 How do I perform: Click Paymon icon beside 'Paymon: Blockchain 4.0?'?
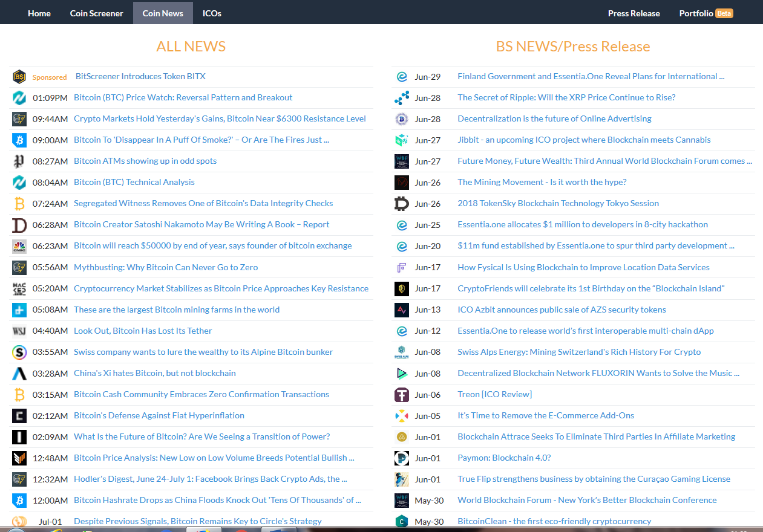click(x=402, y=458)
